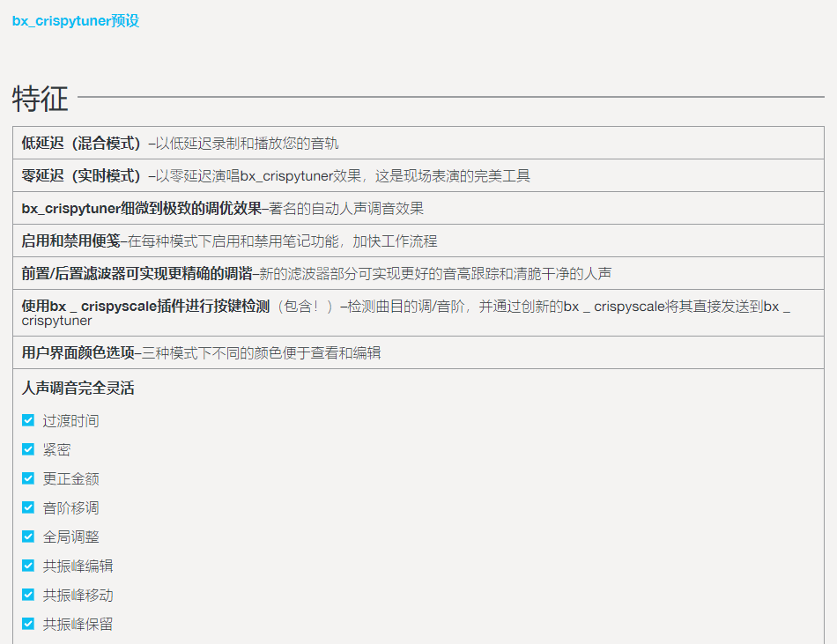Image resolution: width=837 pixels, height=644 pixels.
Task: Click the 启用和禁用便笺 bold label
Action: click(70, 241)
